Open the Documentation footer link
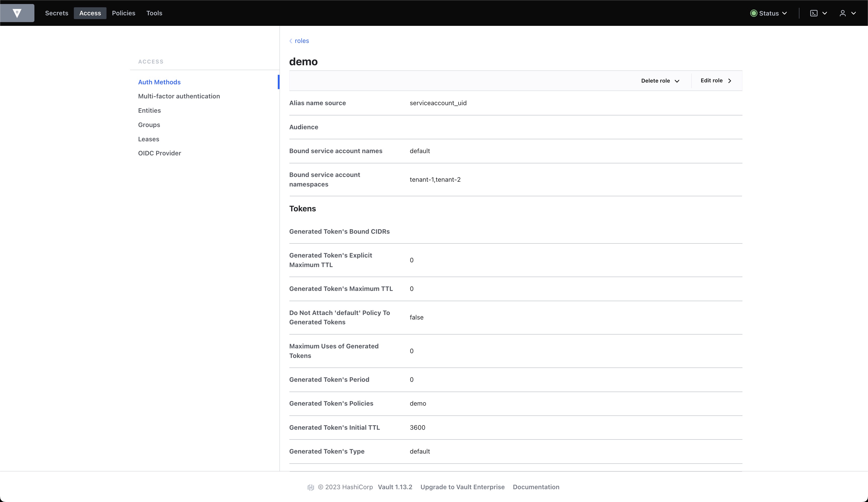 (x=536, y=487)
